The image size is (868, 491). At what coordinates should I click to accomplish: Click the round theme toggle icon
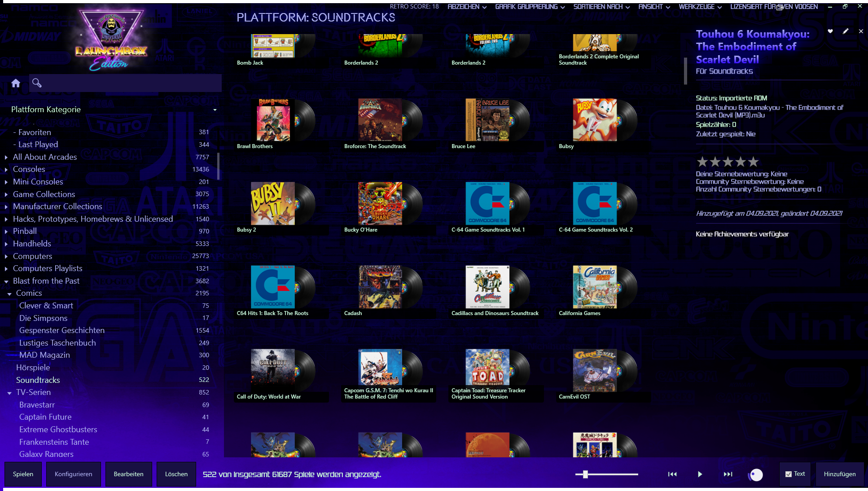tap(756, 474)
